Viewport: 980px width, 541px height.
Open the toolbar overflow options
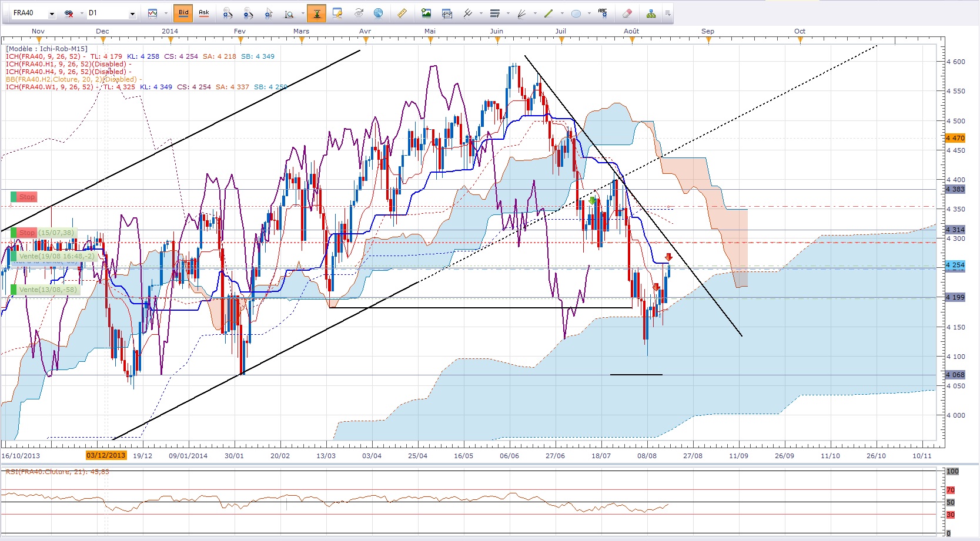coord(668,13)
